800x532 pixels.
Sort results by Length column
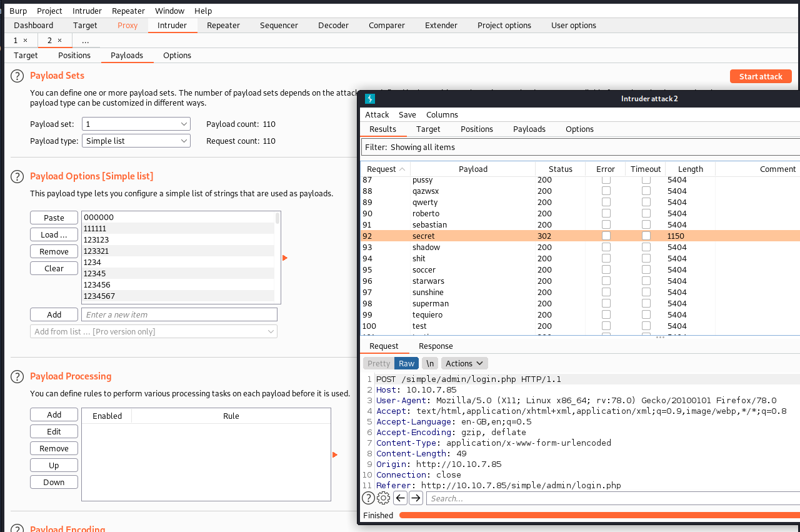690,169
